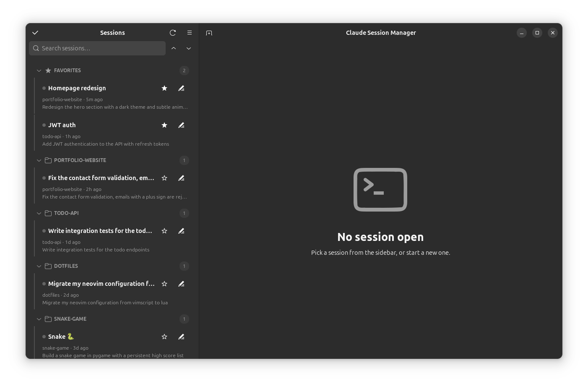588x387 pixels.
Task: Rename the Migrate my neovim session
Action: (181, 284)
